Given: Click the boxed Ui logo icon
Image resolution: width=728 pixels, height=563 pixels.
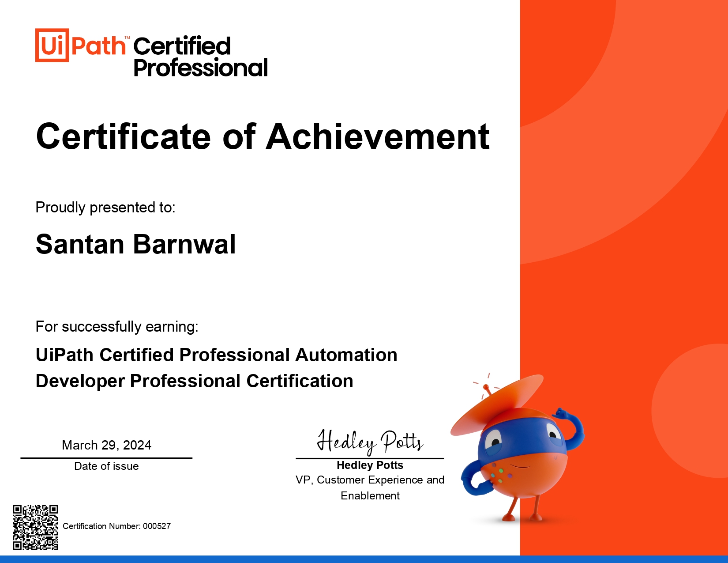Looking at the screenshot, I should [x=52, y=45].
